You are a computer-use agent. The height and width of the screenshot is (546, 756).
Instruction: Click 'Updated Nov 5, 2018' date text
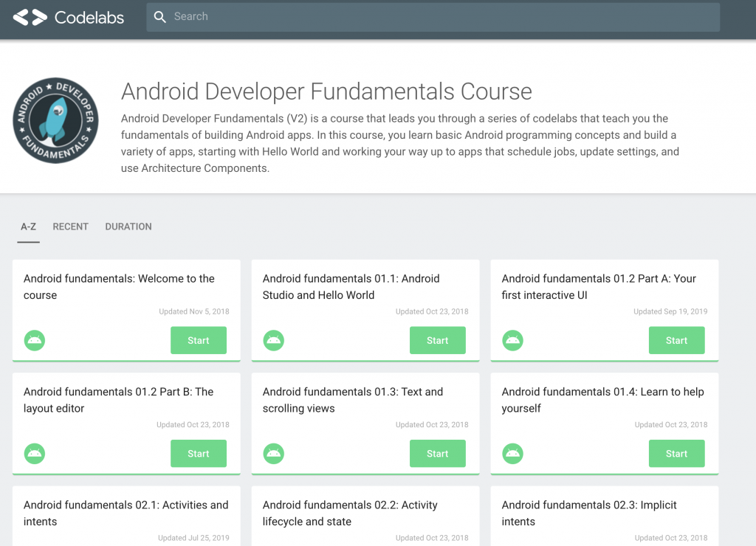tap(194, 311)
